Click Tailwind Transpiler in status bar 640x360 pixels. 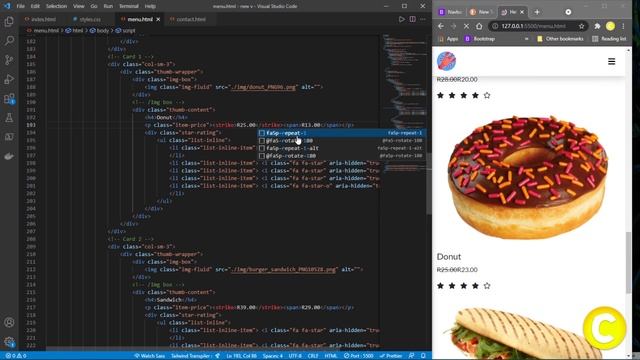click(x=195, y=356)
